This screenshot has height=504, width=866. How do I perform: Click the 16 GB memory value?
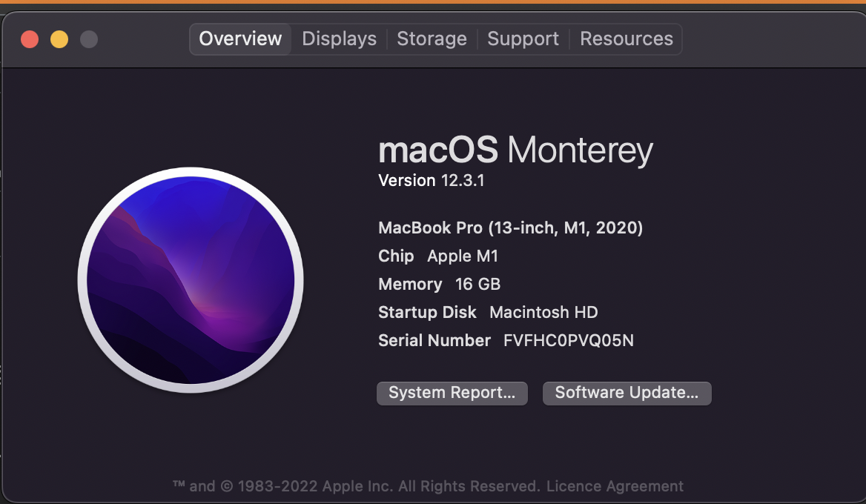[x=477, y=284]
